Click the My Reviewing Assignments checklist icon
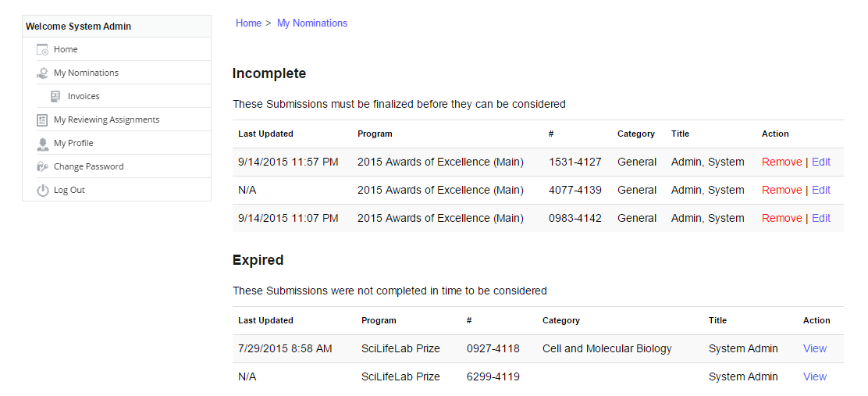868x396 pixels. click(x=42, y=120)
